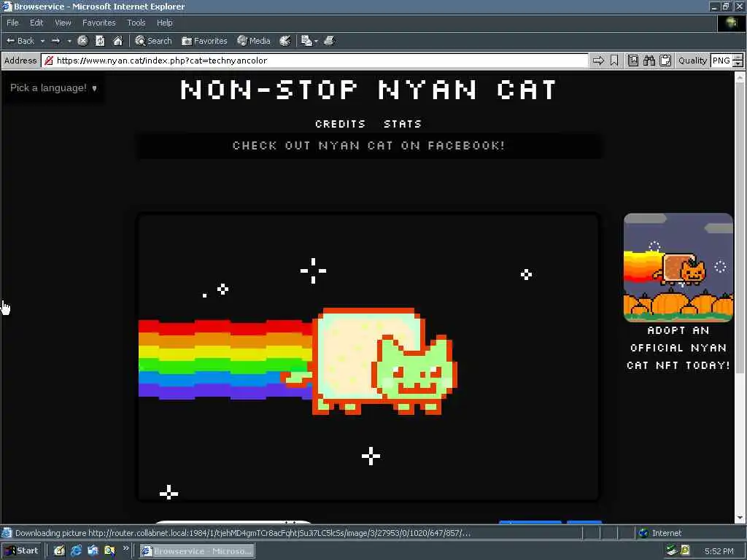The width and height of the screenshot is (747, 560).
Task: Launch Outlook Express from Quick Launch
Action: click(93, 551)
